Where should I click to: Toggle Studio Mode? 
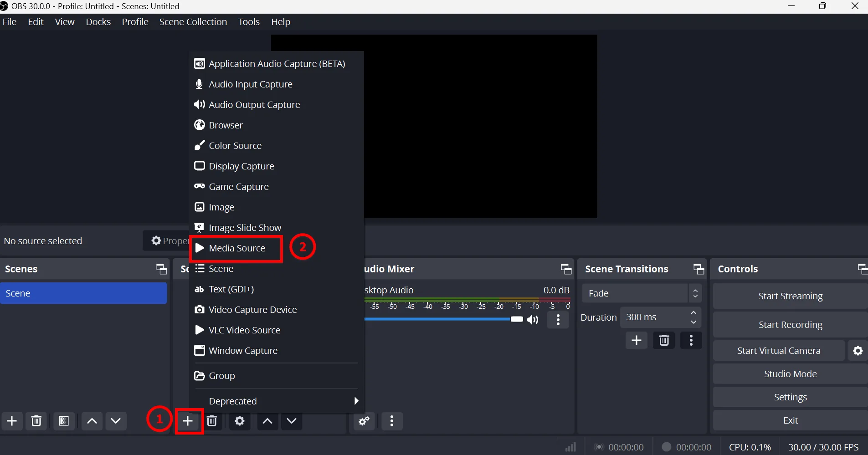pyautogui.click(x=791, y=374)
